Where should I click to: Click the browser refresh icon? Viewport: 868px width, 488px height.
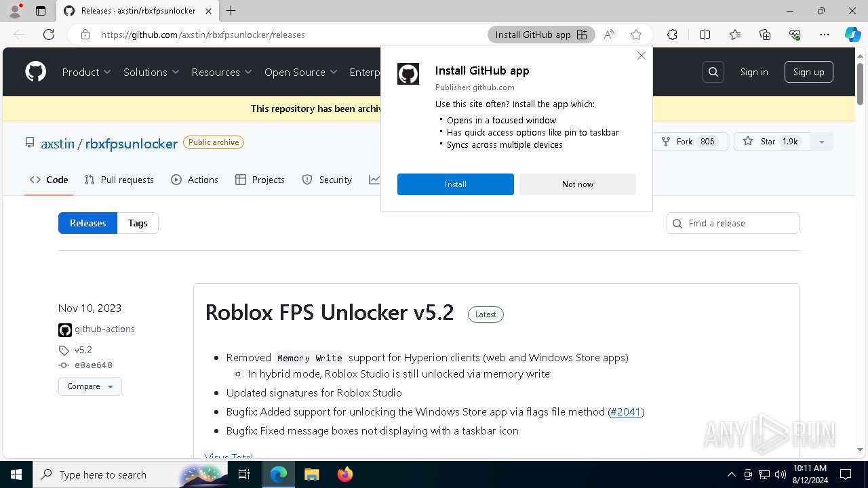click(49, 35)
